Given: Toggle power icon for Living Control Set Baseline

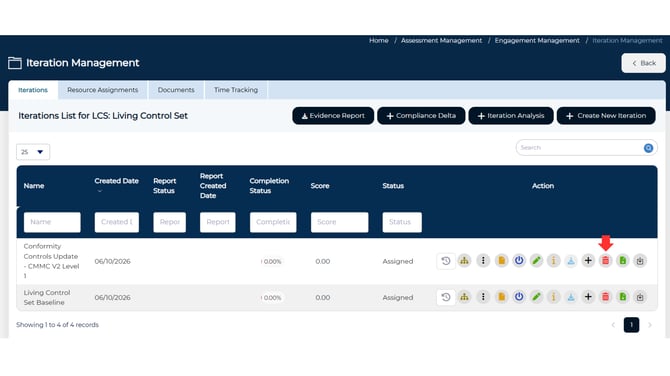Looking at the screenshot, I should coord(519,297).
